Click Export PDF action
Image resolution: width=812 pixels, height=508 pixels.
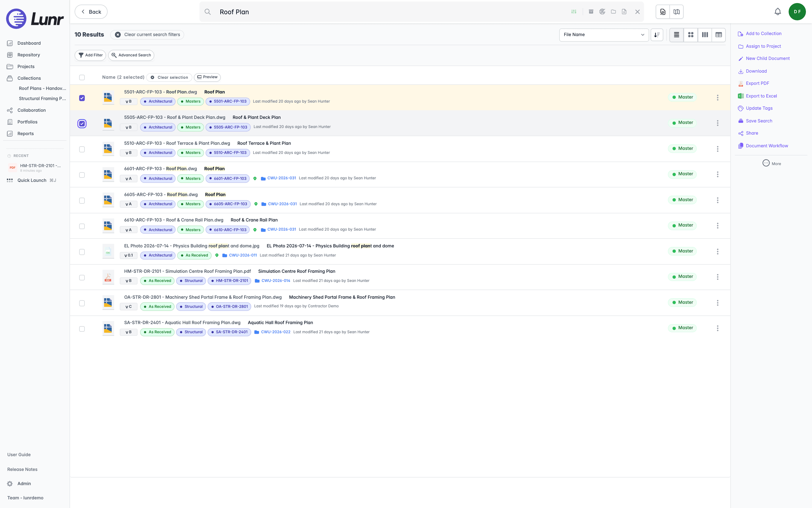point(754,83)
